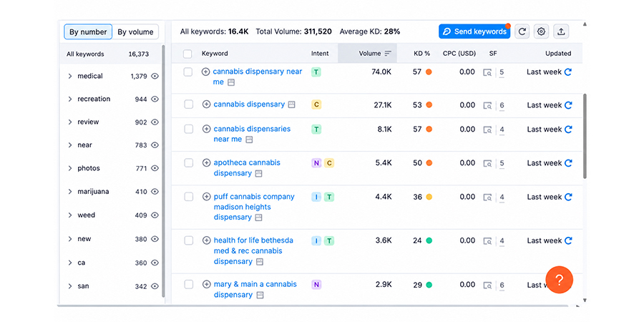Click the main table vertical scrollbar thumb
The image size is (644, 322).
click(x=585, y=136)
